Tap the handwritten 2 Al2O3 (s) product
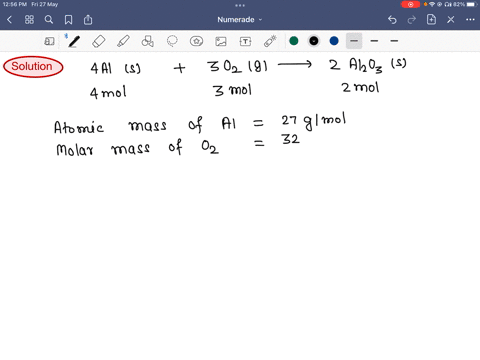Viewport: 480px width, 360px height. (x=368, y=65)
